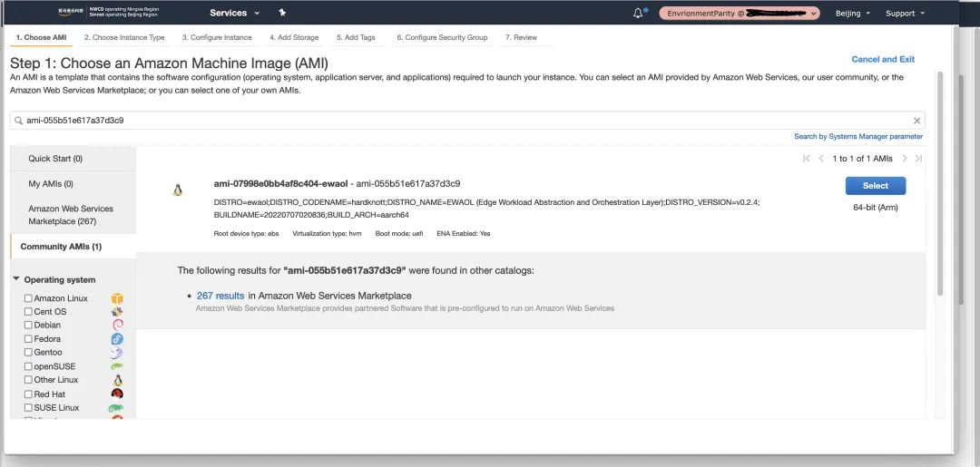Go to 2. Choose Instance Type step
The width and height of the screenshot is (980, 467).
click(x=124, y=37)
